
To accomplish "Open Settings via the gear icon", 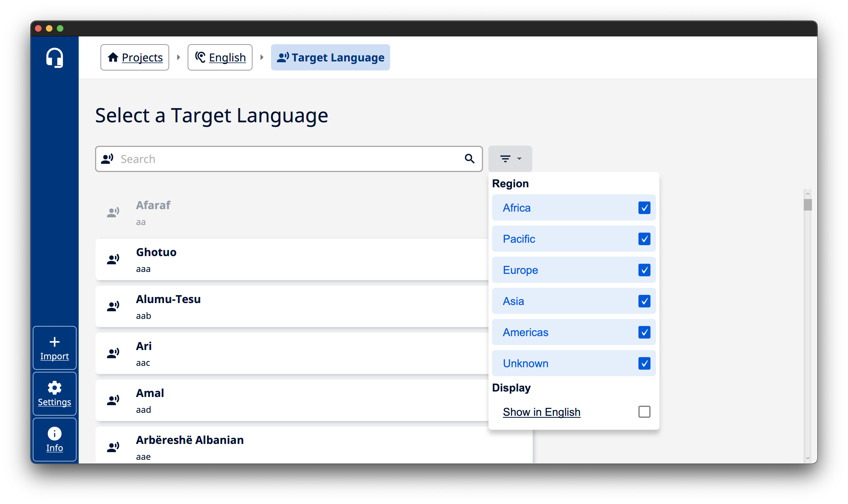I will (x=54, y=387).
